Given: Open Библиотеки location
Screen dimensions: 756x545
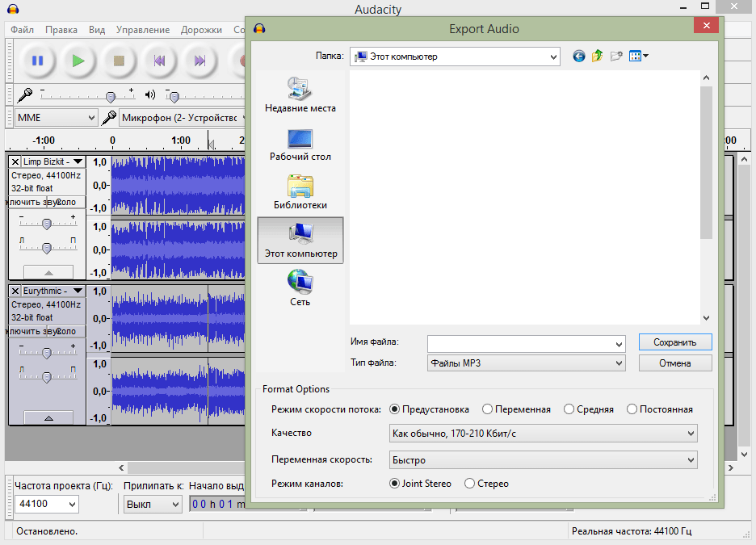Looking at the screenshot, I should point(300,192).
